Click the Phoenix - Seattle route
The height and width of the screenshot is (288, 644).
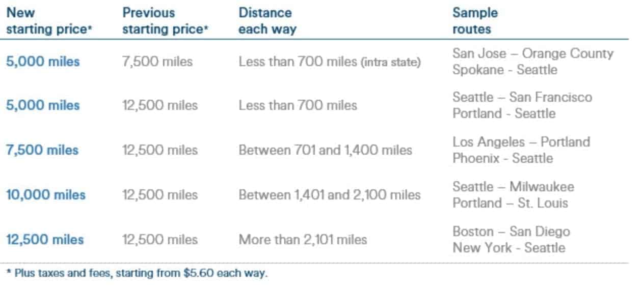503,158
